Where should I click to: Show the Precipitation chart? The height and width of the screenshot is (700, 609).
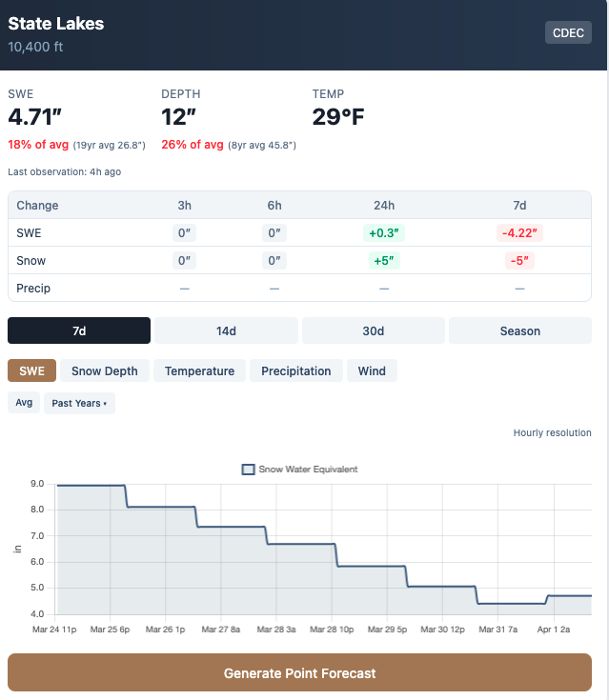[296, 370]
